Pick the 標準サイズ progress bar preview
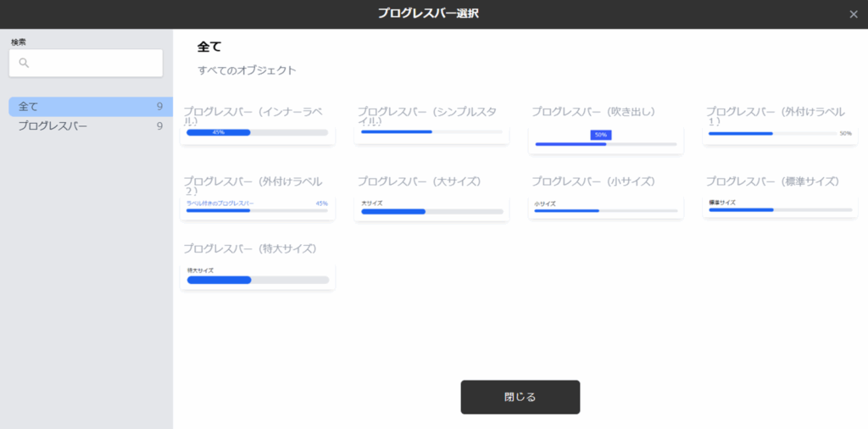Screen dimensions: 868x429 780,206
